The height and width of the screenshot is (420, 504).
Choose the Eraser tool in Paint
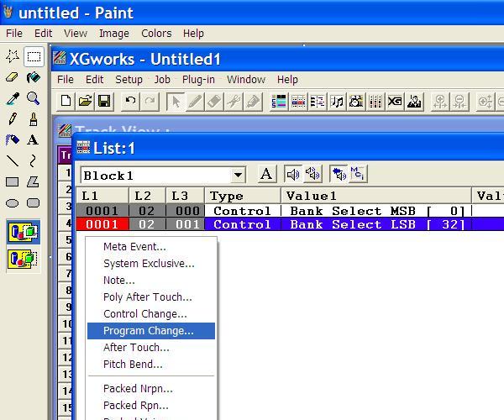13,77
